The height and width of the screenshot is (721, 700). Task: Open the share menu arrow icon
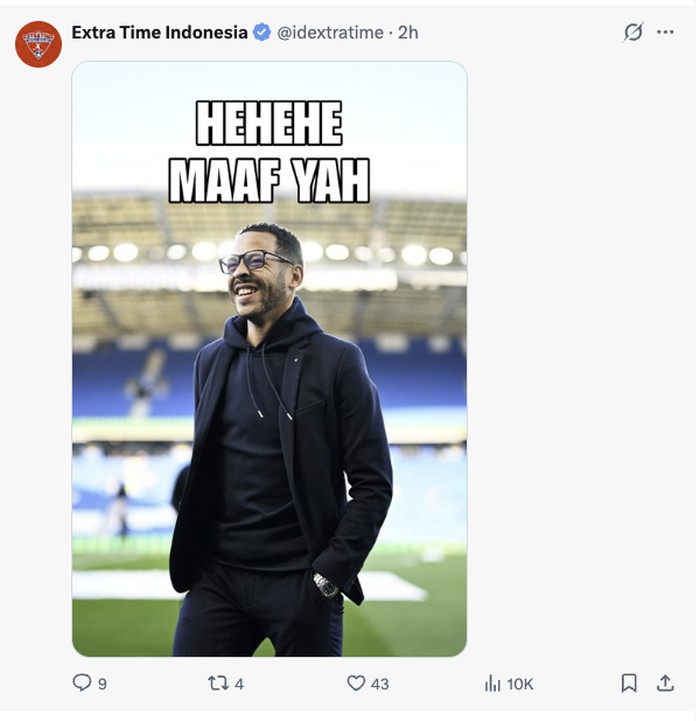pyautogui.click(x=665, y=683)
